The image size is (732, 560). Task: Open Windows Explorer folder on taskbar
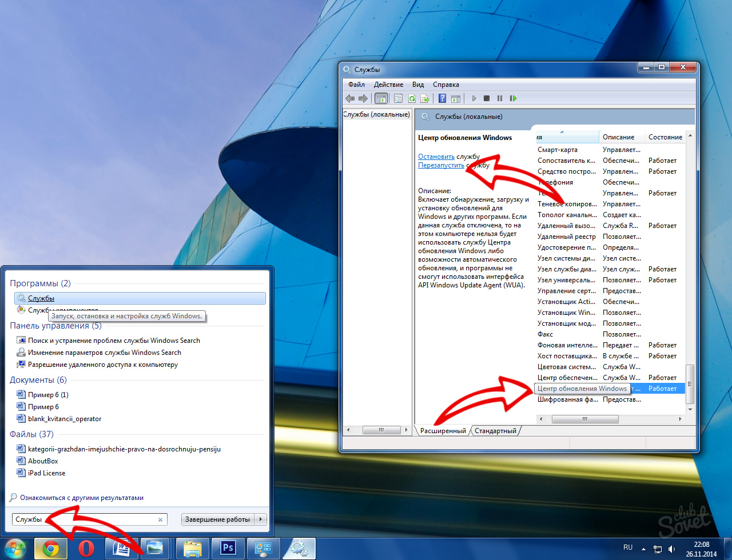pyautogui.click(x=193, y=549)
